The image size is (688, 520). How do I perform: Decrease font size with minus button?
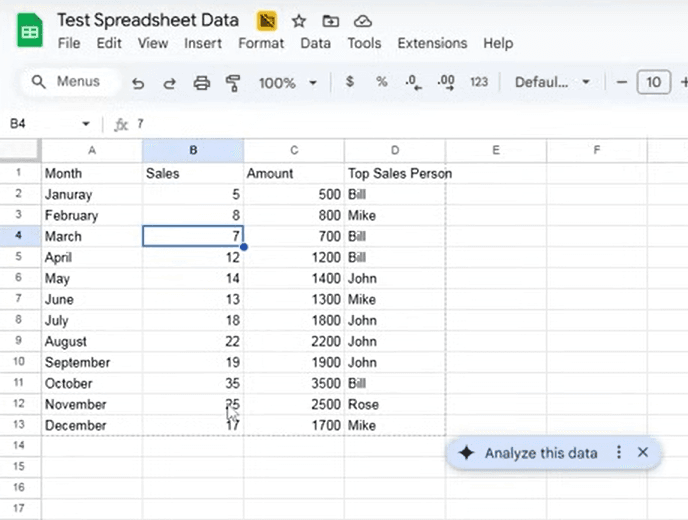coord(621,82)
